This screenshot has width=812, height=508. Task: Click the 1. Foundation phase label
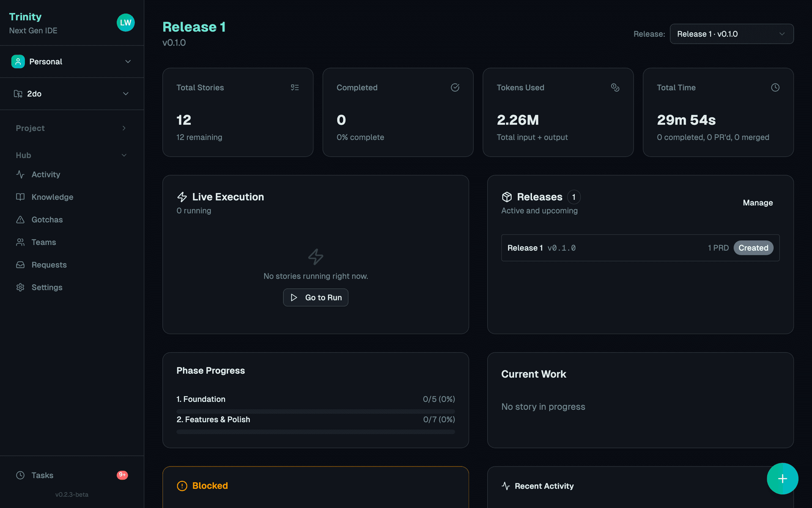tap(201, 399)
